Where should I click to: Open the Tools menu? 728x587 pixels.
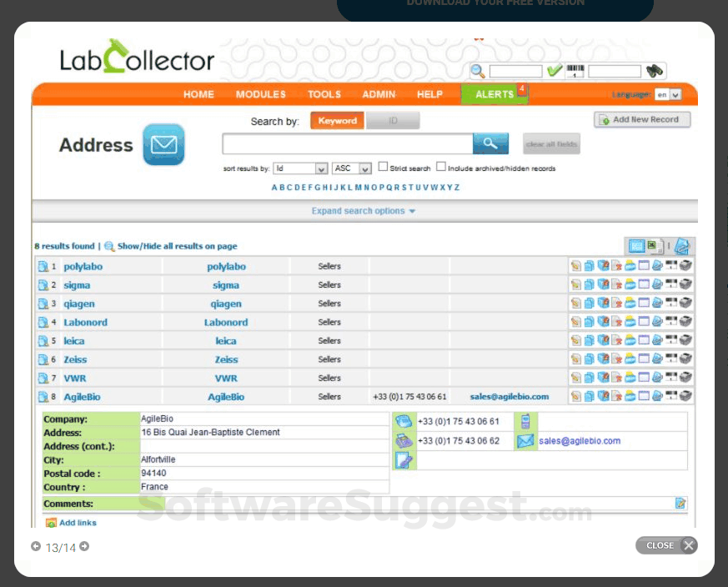point(324,94)
